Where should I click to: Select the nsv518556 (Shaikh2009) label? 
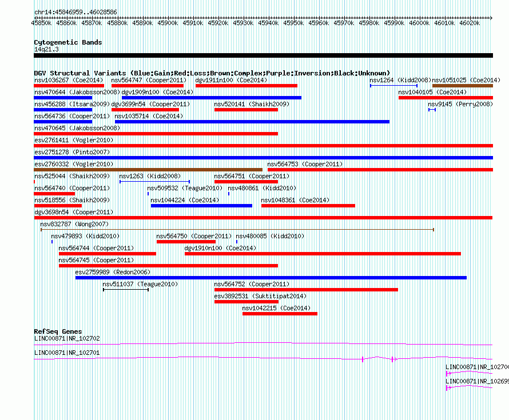[72, 200]
